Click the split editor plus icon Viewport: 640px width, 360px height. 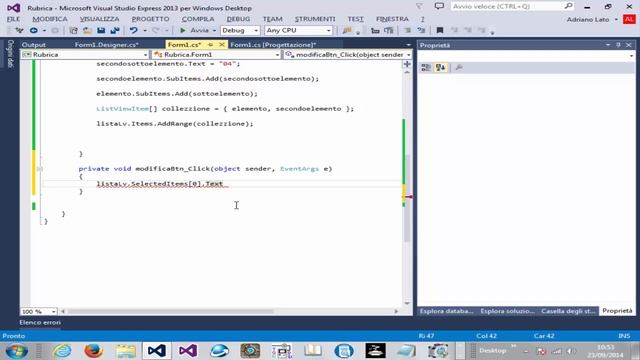coord(407,64)
